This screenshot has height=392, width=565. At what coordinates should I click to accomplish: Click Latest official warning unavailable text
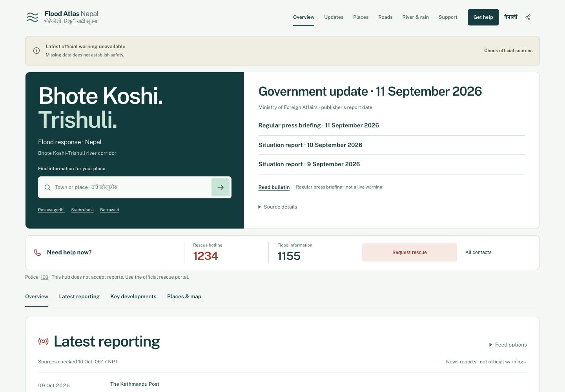[x=86, y=47]
